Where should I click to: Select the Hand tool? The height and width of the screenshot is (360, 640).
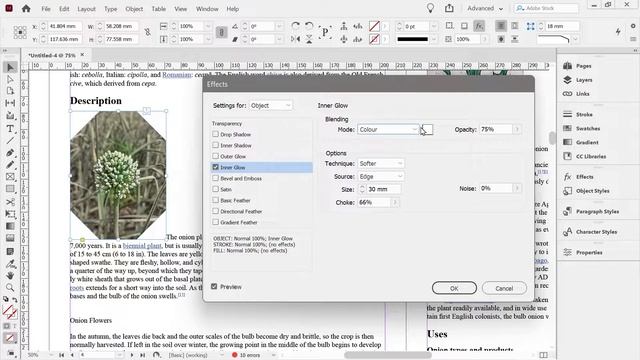pyautogui.click(x=10, y=276)
